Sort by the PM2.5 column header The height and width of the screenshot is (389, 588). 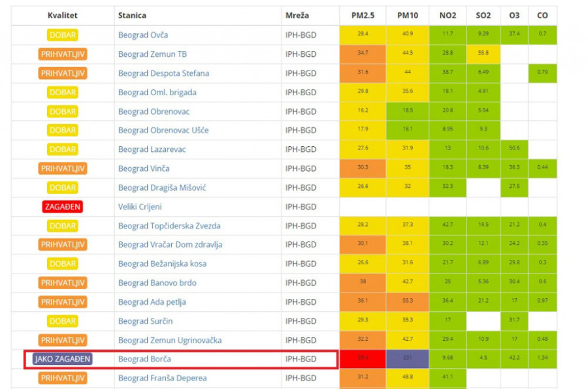click(362, 15)
